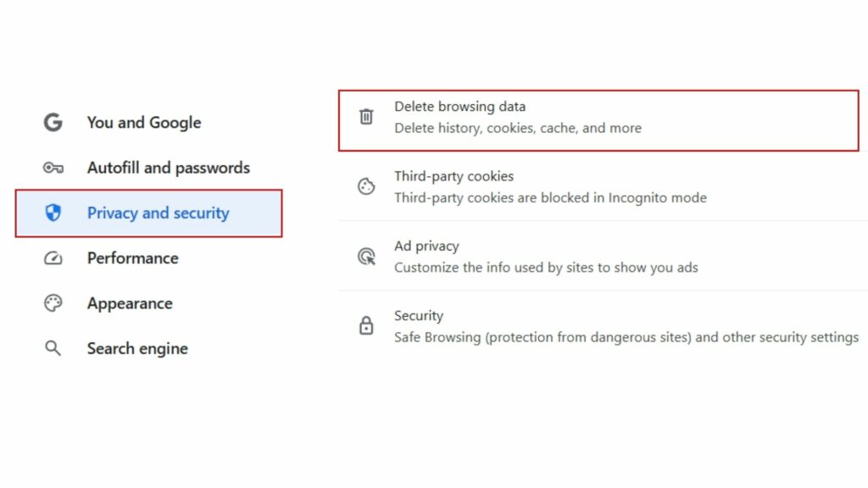Click the cookie icon for Third-party cookies
Viewport: 868px width, 488px height.
tap(366, 186)
